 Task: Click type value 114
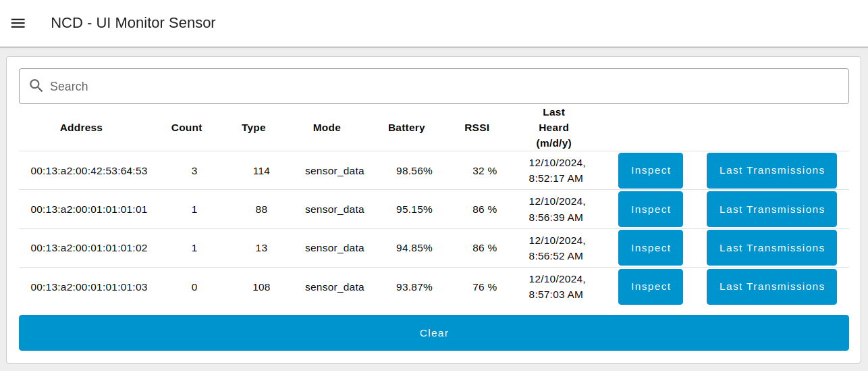[261, 171]
